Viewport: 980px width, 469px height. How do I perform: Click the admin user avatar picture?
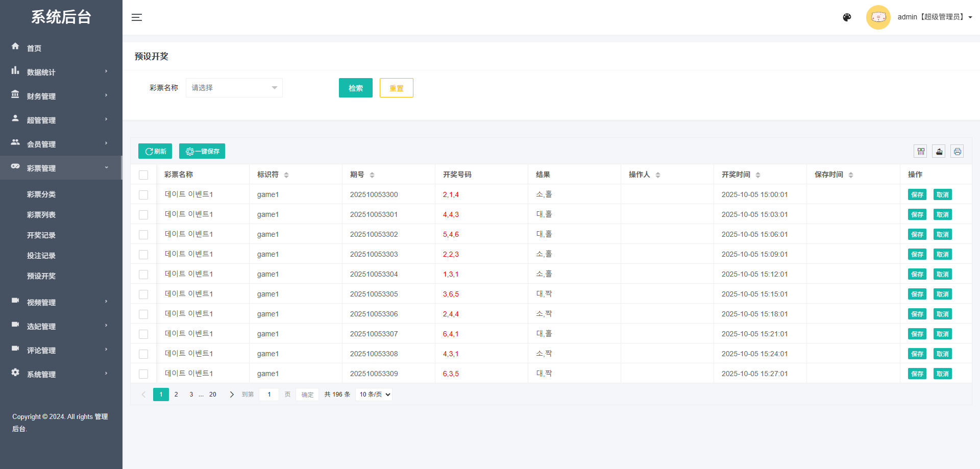click(878, 17)
